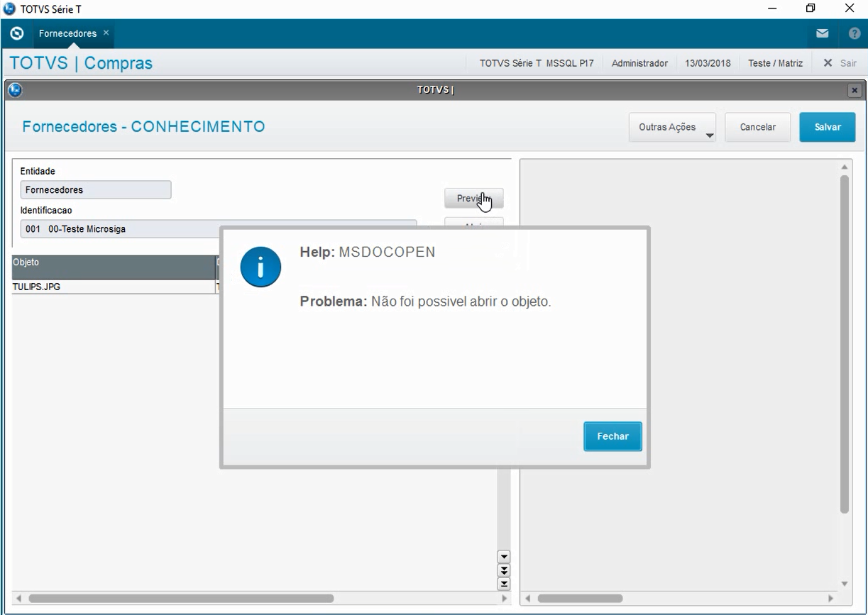Click the Entidade field Fornecedores

point(96,190)
